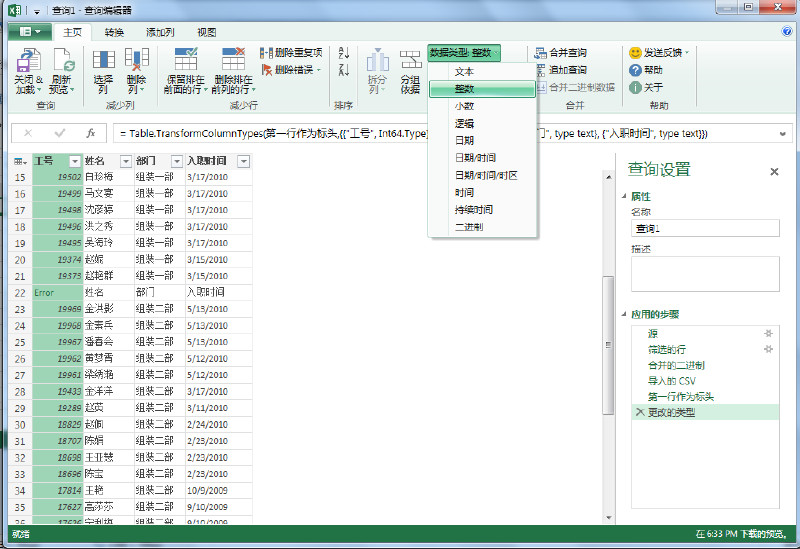Image resolution: width=800 pixels, height=549 pixels.
Task: Click the scroll-down arrow of the data grid
Action: tap(608, 518)
